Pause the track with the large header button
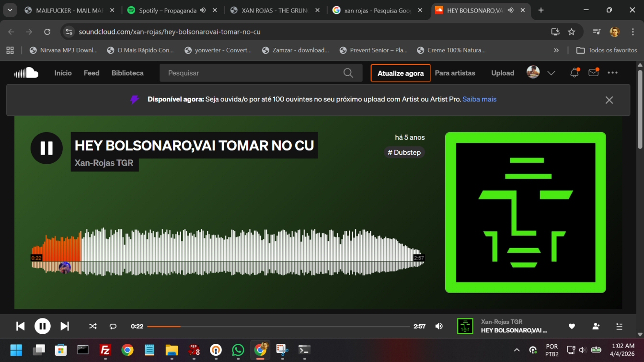 [x=46, y=148]
